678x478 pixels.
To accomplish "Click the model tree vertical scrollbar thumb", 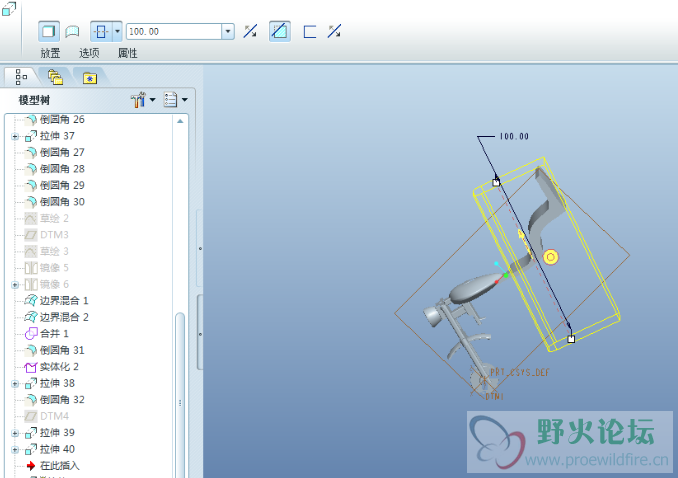I will pyautogui.click(x=180, y=394).
